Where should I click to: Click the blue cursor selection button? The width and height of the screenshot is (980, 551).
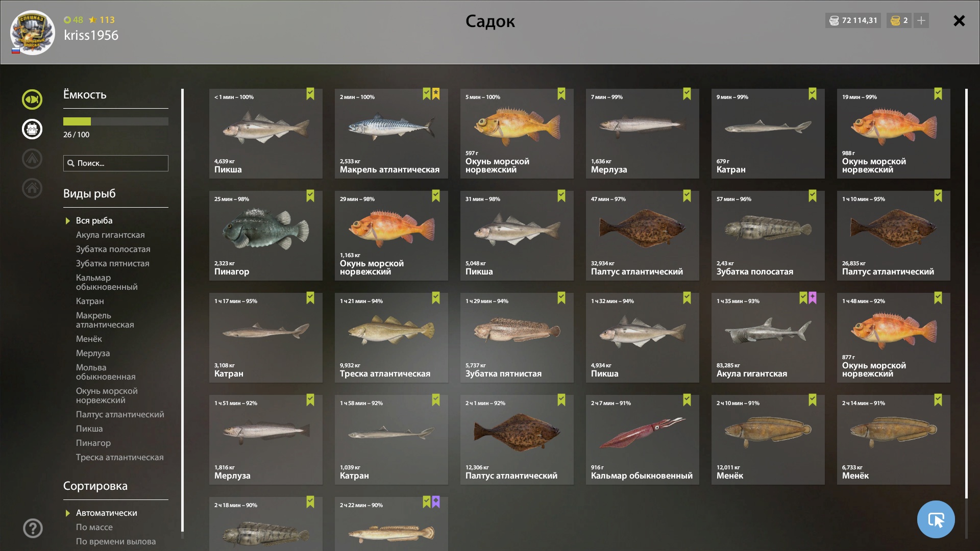coord(936,519)
